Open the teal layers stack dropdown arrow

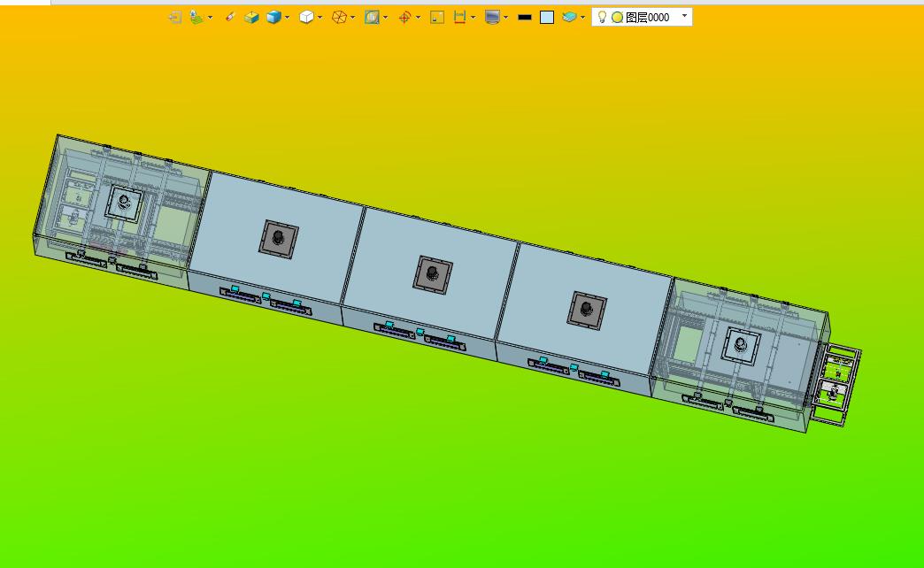click(582, 18)
